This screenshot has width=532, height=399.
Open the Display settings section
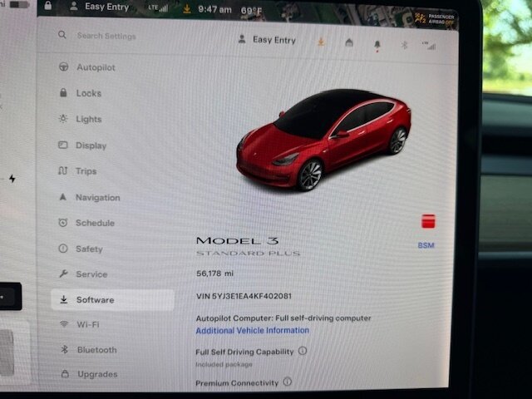point(91,145)
